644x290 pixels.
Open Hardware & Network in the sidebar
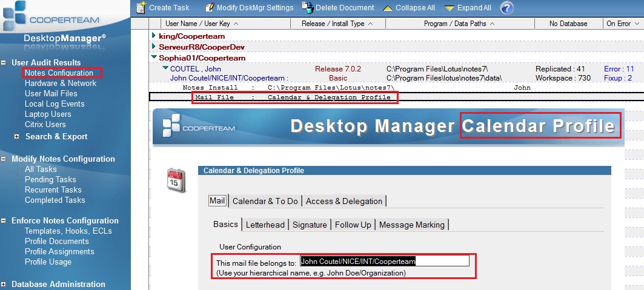(61, 84)
